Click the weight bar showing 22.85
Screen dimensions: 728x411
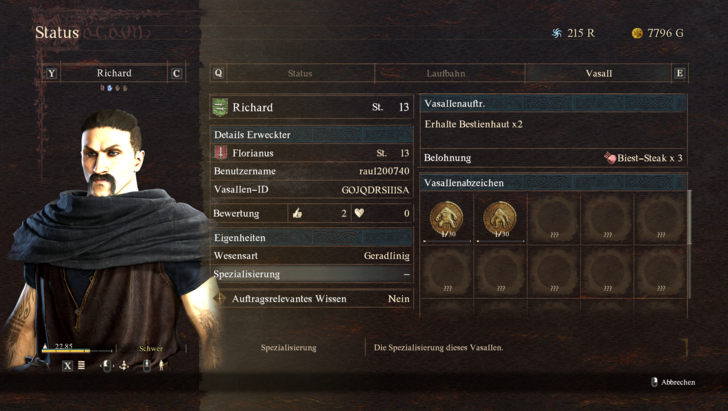click(77, 351)
